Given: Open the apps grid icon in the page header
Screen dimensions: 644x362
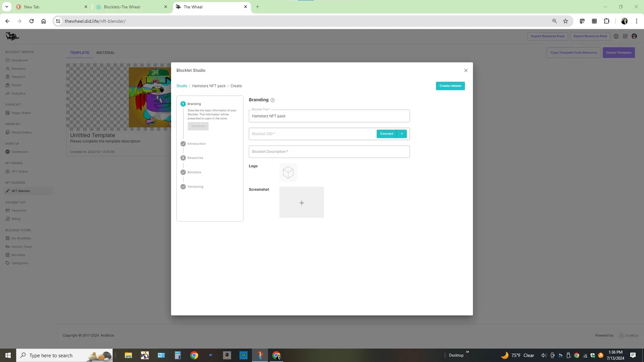Looking at the screenshot, I should [x=625, y=36].
